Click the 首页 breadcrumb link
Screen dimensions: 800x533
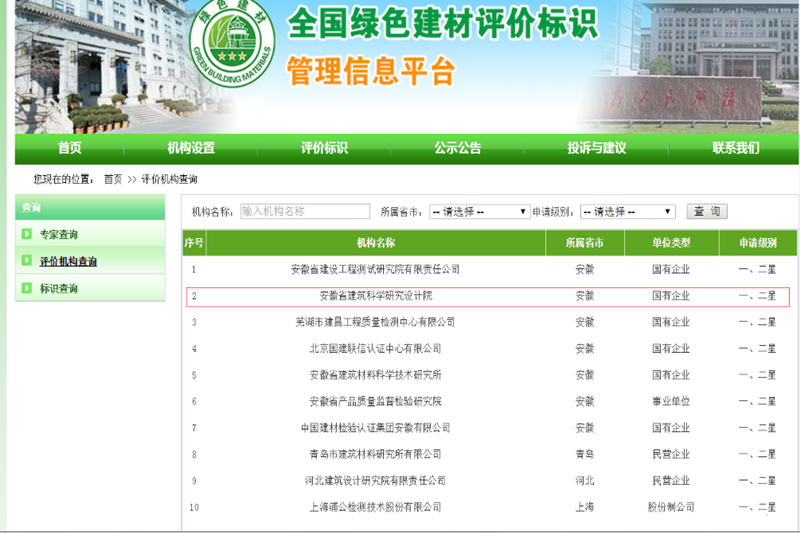pyautogui.click(x=113, y=179)
